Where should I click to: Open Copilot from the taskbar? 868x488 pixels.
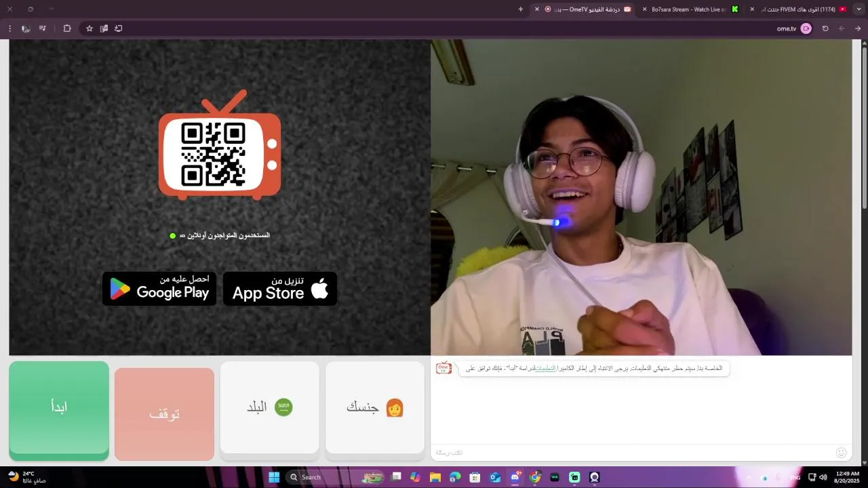(415, 477)
